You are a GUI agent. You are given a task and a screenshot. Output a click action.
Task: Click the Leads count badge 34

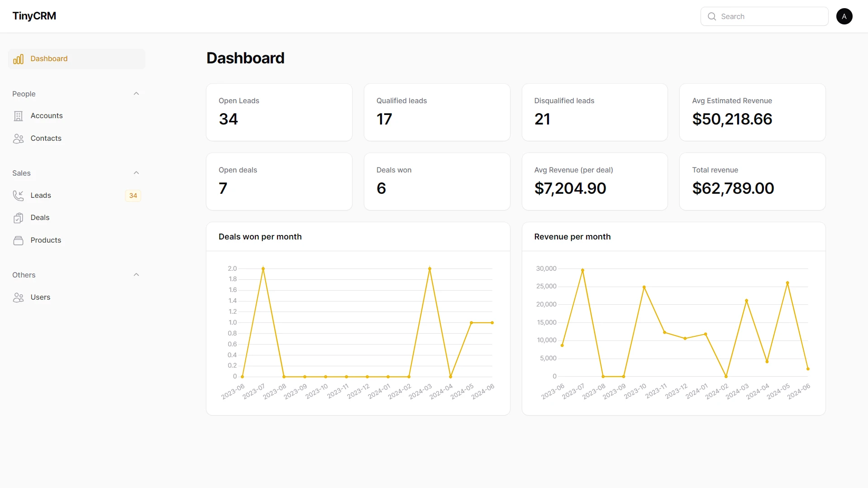133,196
